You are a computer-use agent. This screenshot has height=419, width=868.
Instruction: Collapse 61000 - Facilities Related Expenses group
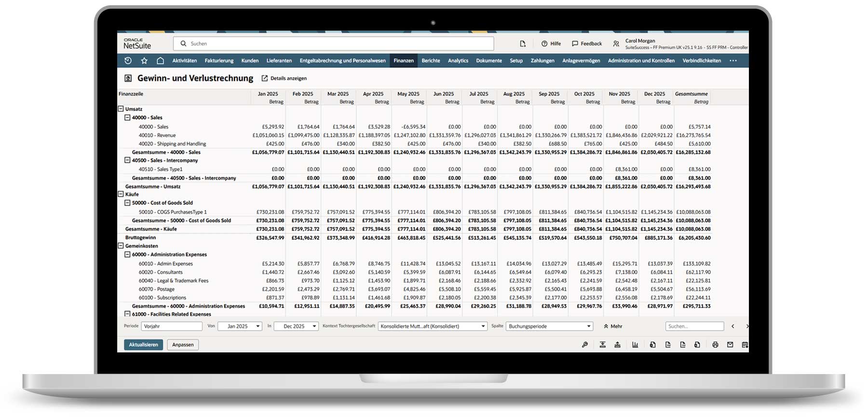point(127,314)
